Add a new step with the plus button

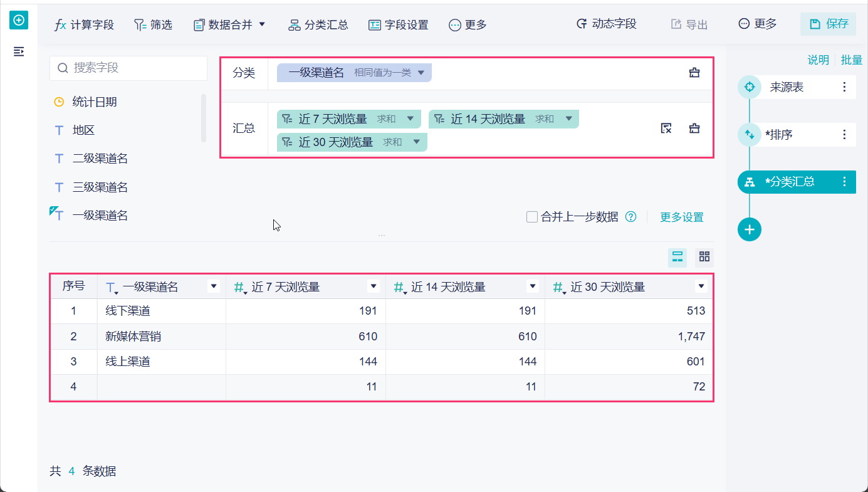(750, 229)
